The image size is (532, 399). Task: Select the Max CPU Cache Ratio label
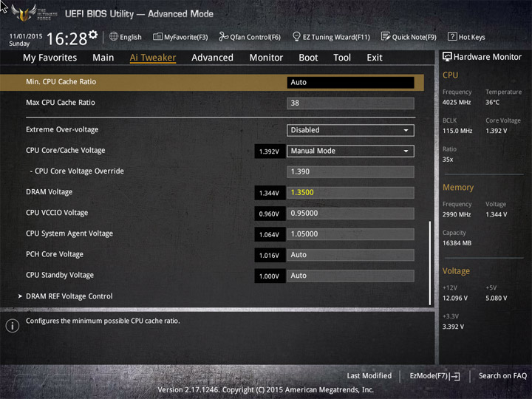coord(61,103)
